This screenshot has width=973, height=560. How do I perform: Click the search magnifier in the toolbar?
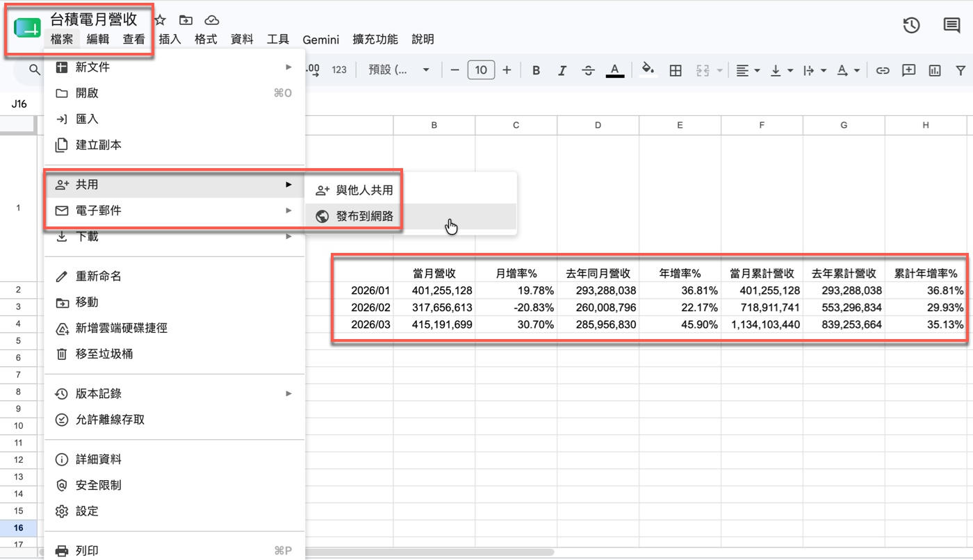[x=34, y=70]
